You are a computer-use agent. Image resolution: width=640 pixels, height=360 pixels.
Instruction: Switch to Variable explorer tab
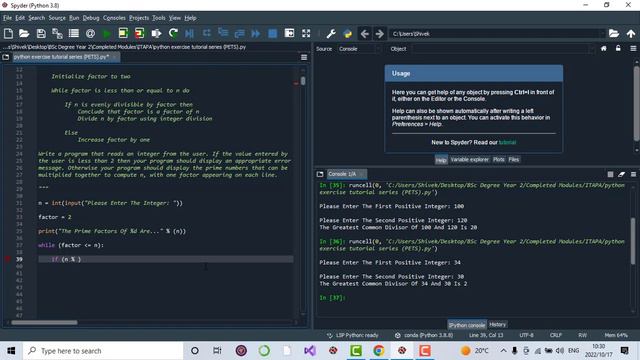click(x=469, y=160)
